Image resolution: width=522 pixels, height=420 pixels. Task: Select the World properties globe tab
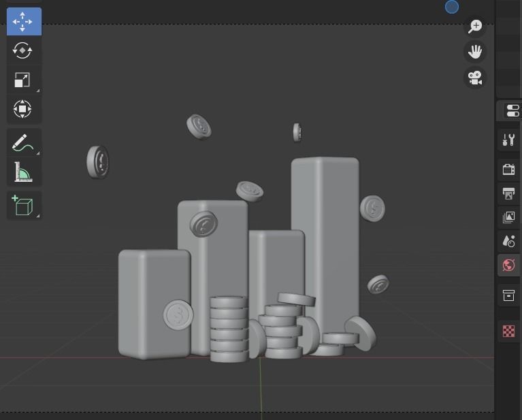(508, 265)
